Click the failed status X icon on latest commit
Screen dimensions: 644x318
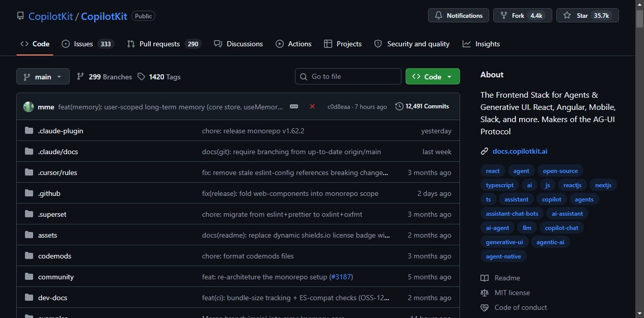tap(312, 106)
